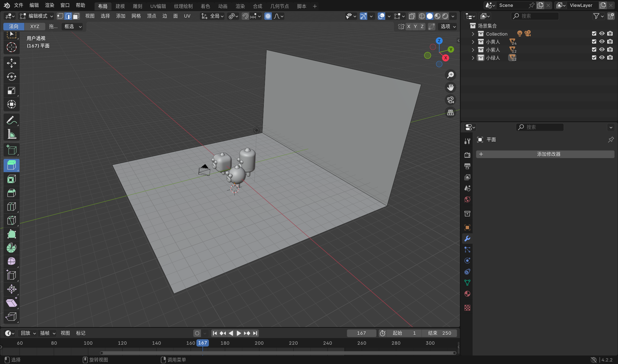The width and height of the screenshot is (618, 364).
Task: Open Material properties tab
Action: coord(467,294)
